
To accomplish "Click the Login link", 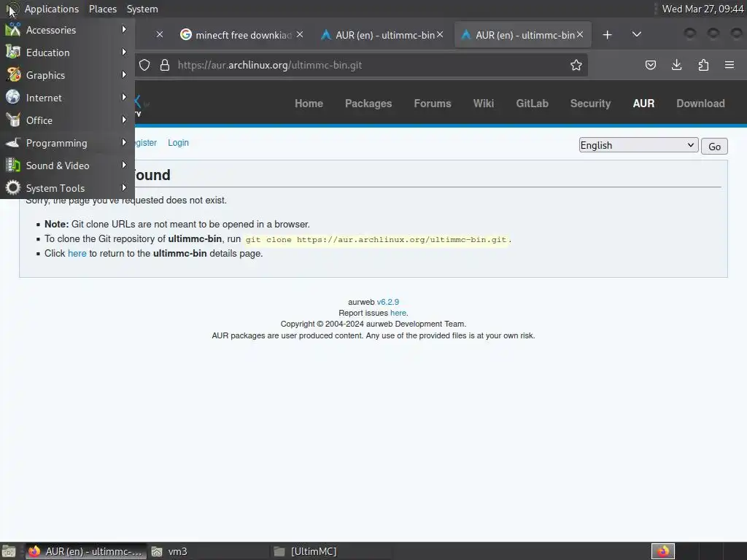I will pos(178,143).
